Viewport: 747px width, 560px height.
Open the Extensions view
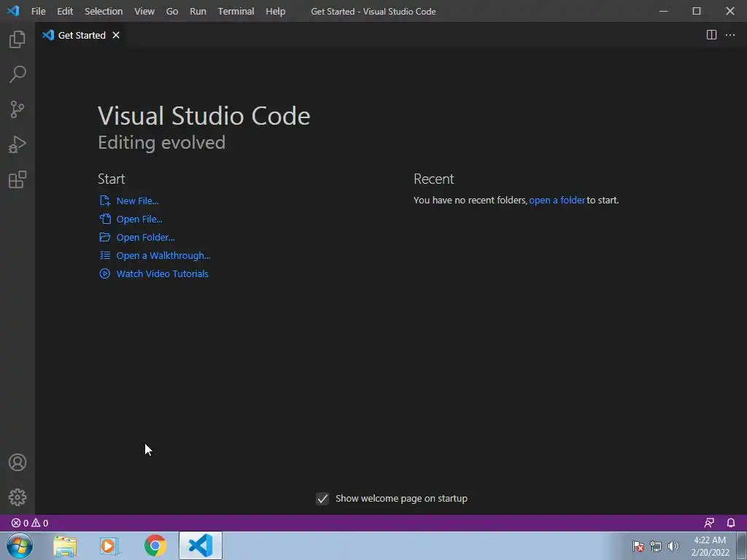(x=18, y=179)
